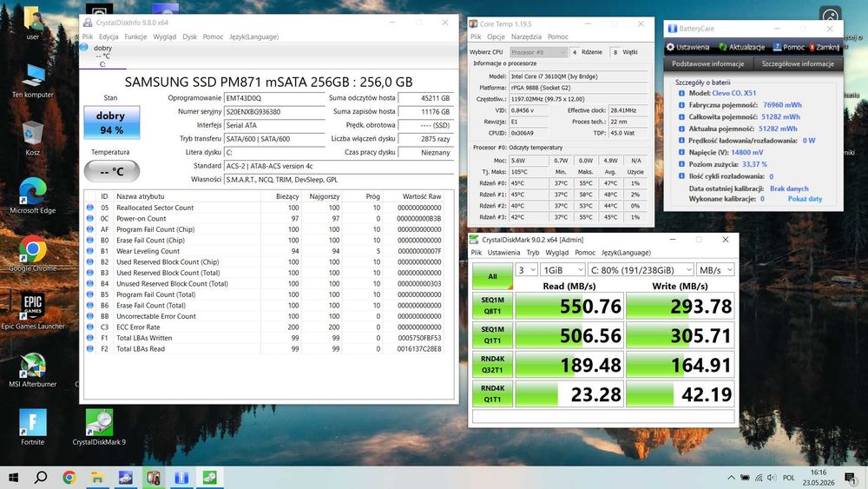Open MSI Afterburner desktop shortcut

tap(33, 370)
